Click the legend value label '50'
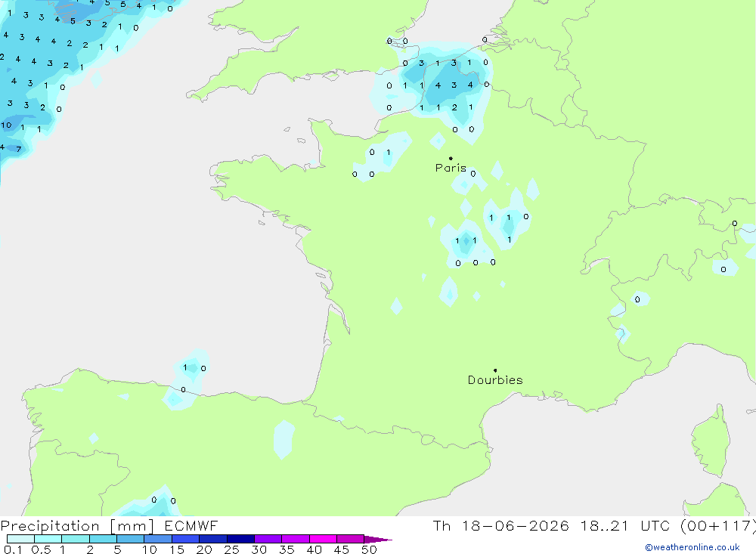This screenshot has width=756, height=554. pos(369,549)
